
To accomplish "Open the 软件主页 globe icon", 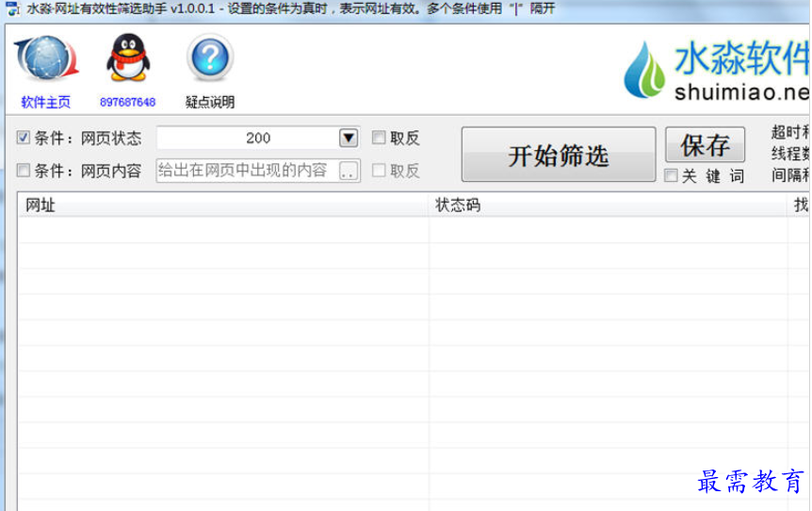I will point(46,58).
